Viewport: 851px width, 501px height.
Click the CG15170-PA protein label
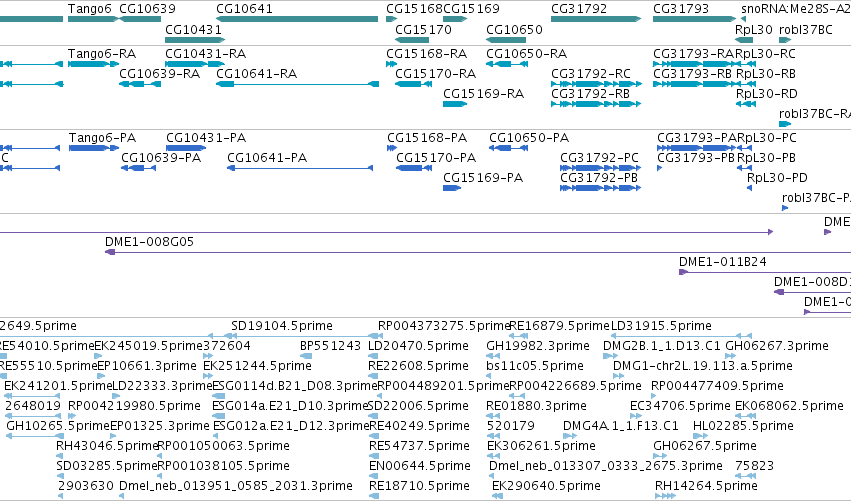click(436, 157)
